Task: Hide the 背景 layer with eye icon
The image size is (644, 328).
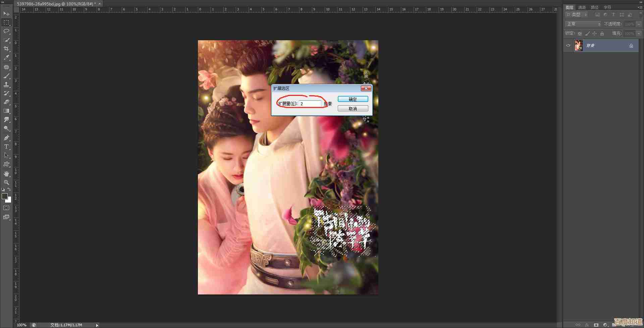Action: pyautogui.click(x=568, y=46)
